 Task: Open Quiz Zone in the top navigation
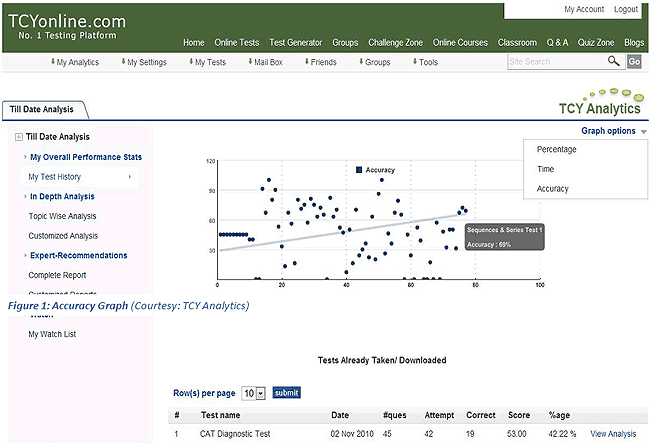pyautogui.click(x=596, y=43)
